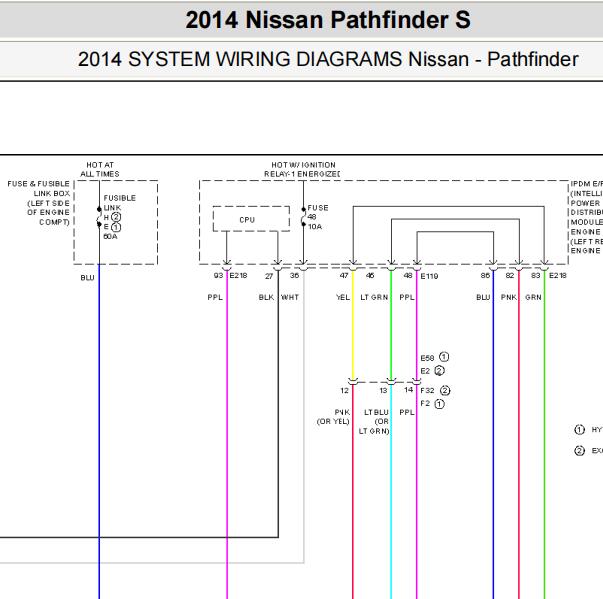Select the 'PPL' label under pin 48
Image resolution: width=603 pixels, height=599 pixels.
(x=407, y=298)
